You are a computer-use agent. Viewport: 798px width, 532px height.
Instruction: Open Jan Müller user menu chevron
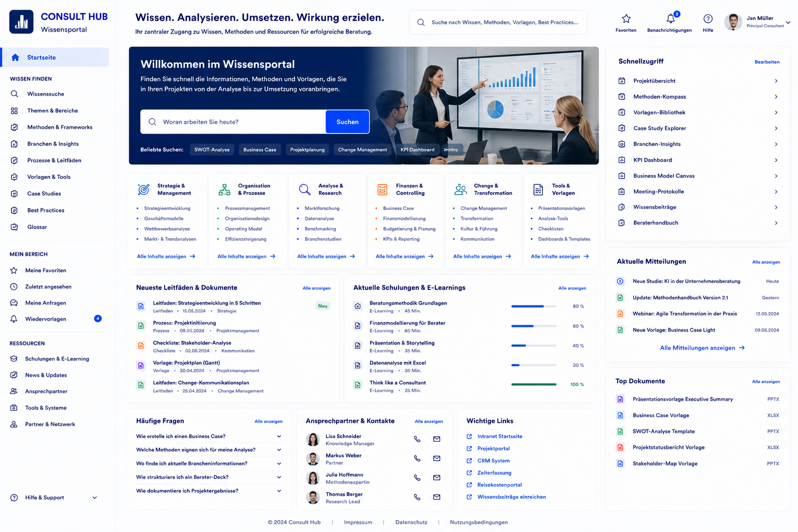788,22
